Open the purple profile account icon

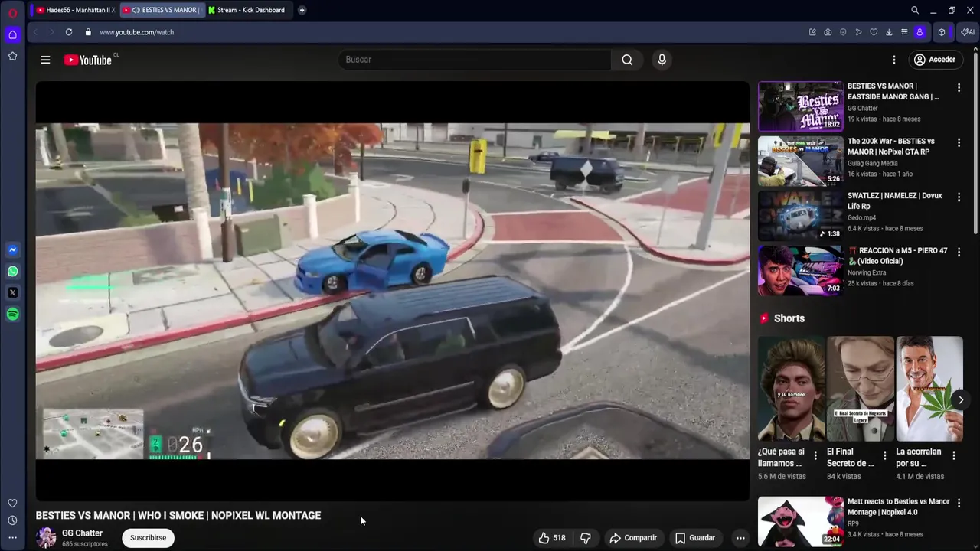click(x=920, y=32)
